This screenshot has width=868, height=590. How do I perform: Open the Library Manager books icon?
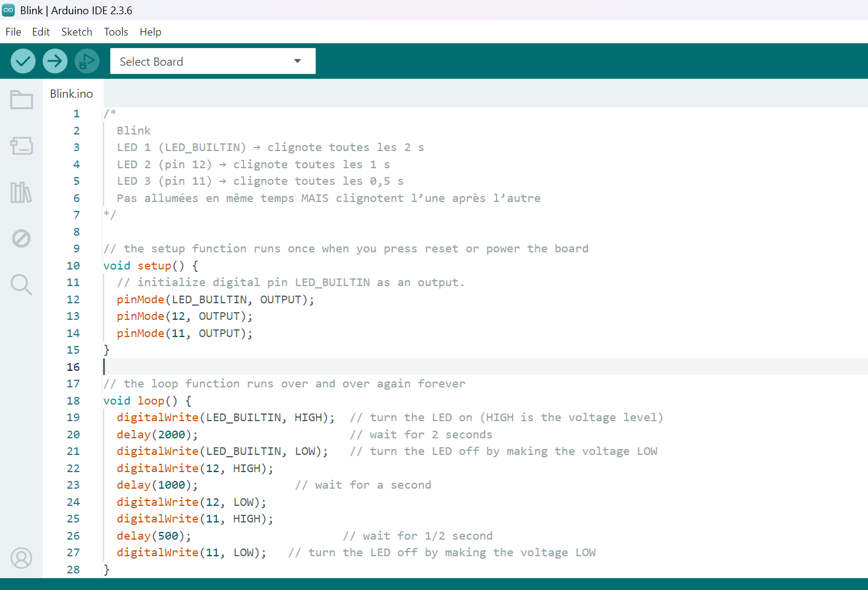tap(21, 193)
